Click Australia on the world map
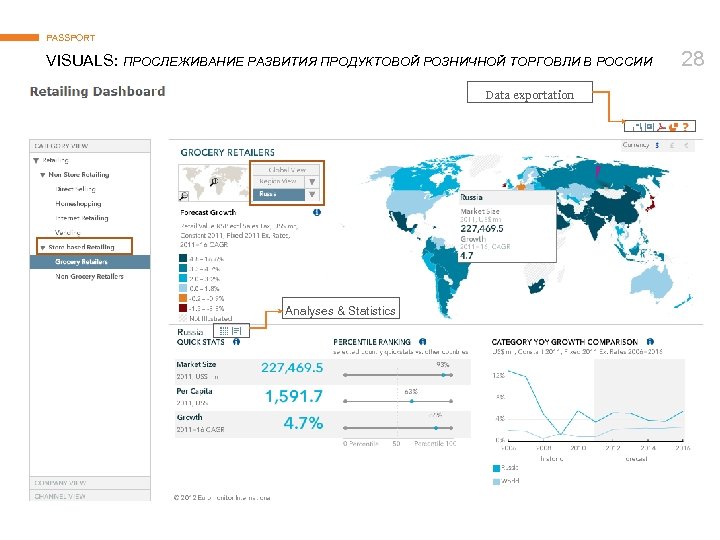Screen dimensions: 720x540 point(652,281)
